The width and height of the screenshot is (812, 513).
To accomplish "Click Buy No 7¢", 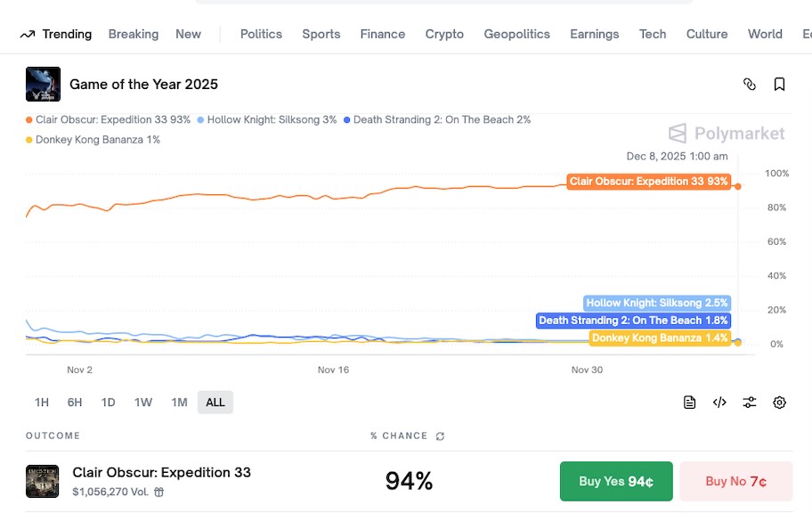I will (x=735, y=481).
